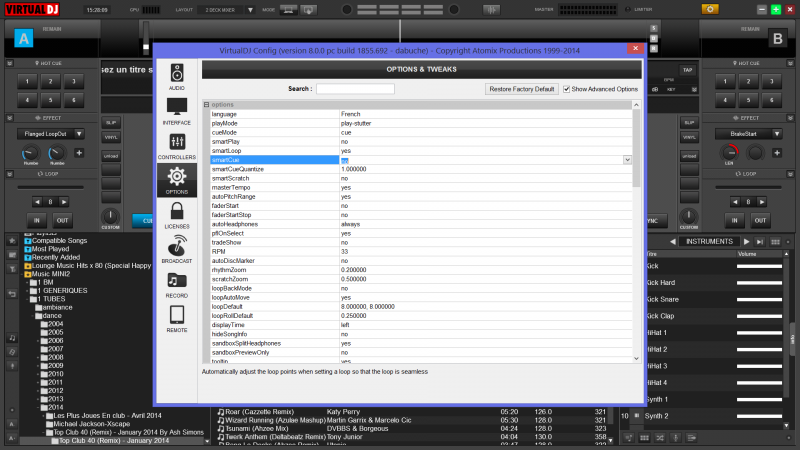Open the Licenses section

176,214
